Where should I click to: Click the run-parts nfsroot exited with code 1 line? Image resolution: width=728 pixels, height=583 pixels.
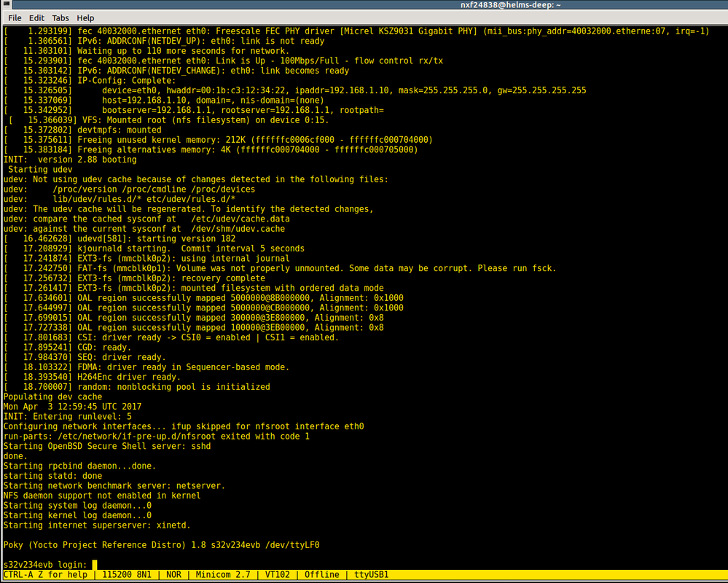click(156, 437)
